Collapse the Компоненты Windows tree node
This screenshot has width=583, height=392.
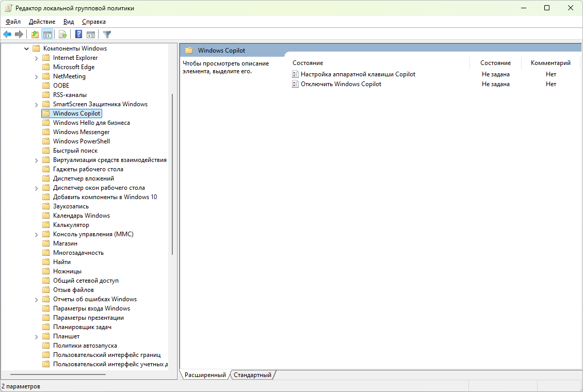pos(27,48)
